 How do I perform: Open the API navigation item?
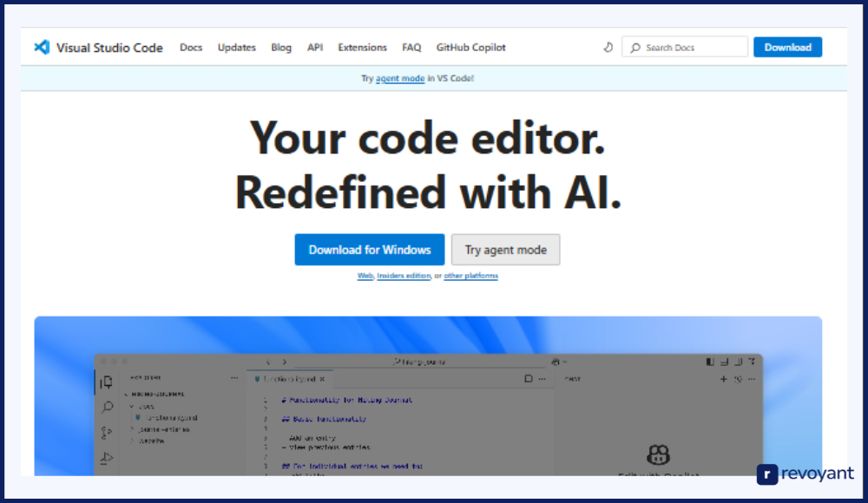pos(315,48)
